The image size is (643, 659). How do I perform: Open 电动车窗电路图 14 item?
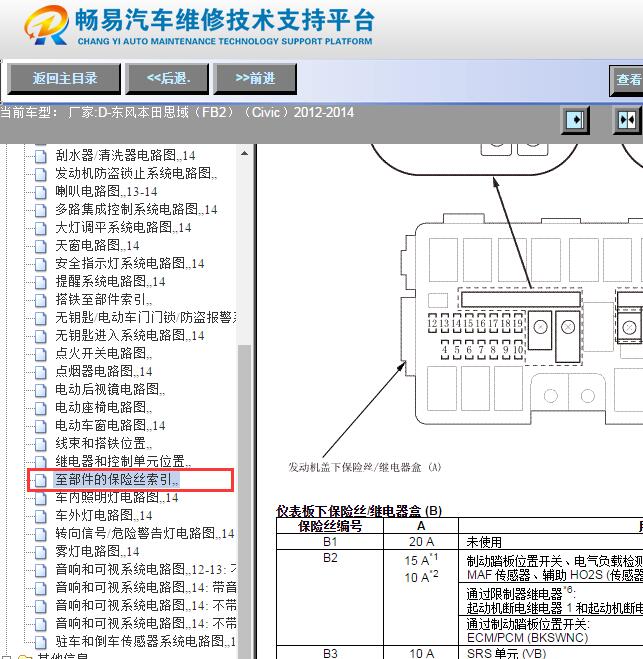coord(110,426)
